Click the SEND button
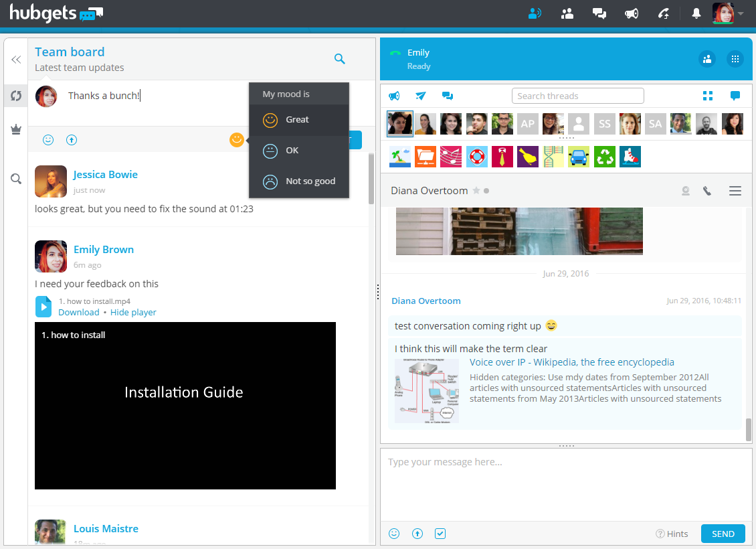756x549 pixels. (x=723, y=534)
